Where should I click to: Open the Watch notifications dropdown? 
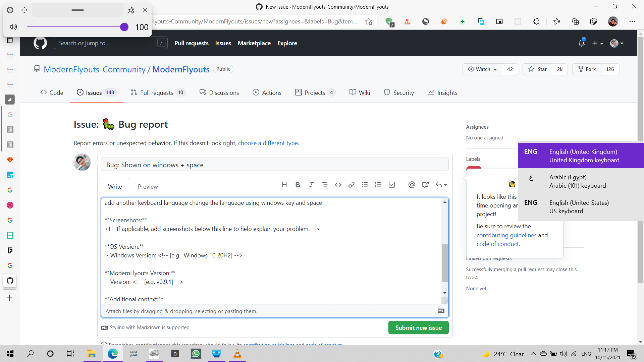(x=482, y=69)
